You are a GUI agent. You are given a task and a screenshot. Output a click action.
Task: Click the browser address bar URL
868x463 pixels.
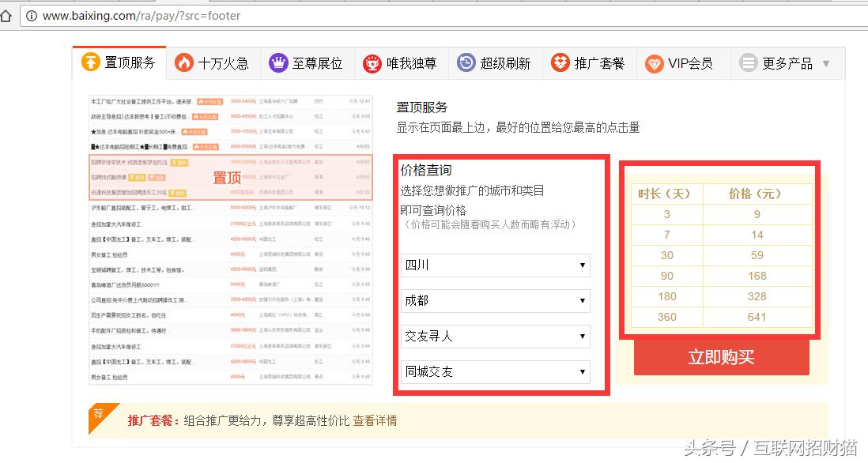click(142, 16)
